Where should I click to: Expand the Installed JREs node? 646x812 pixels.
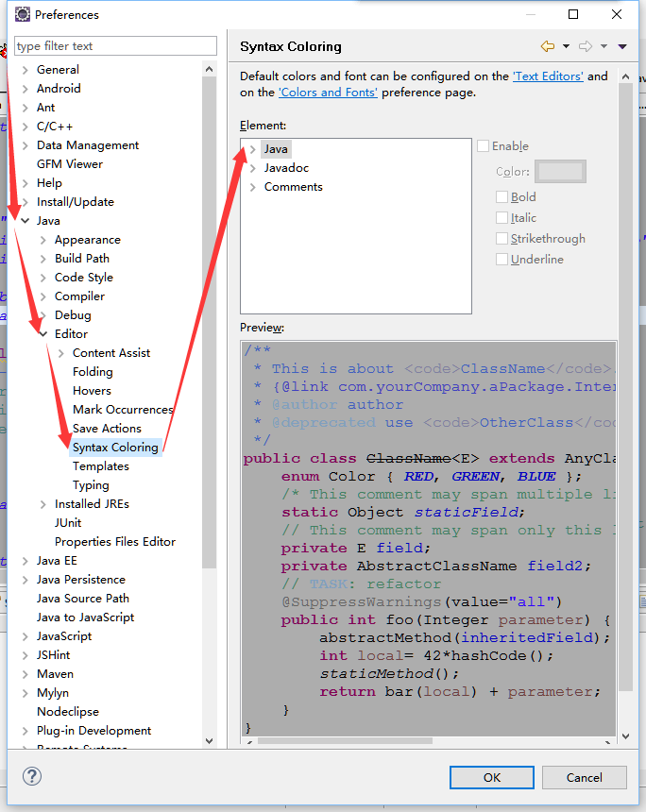[x=43, y=504]
